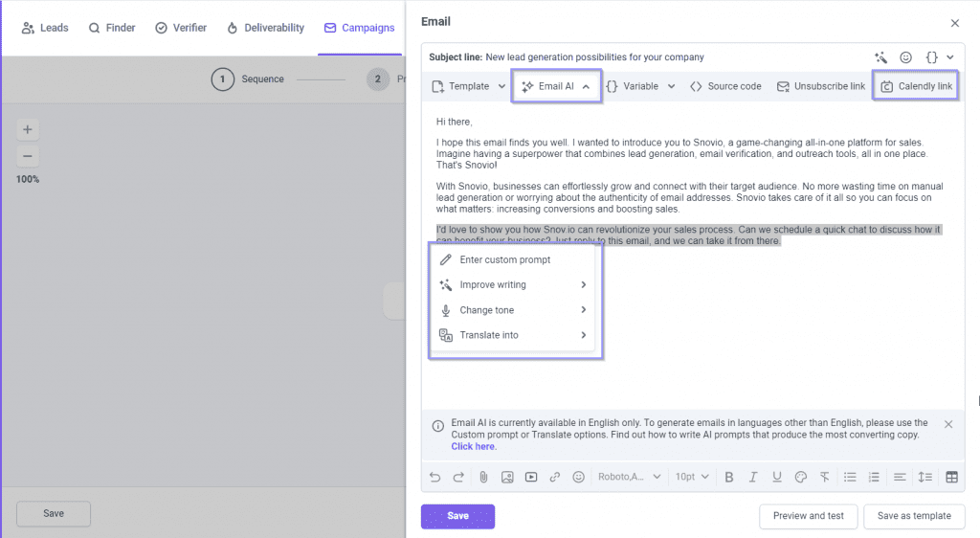980x538 pixels.
Task: Zoom out the sequence canvas
Action: pyautogui.click(x=28, y=156)
